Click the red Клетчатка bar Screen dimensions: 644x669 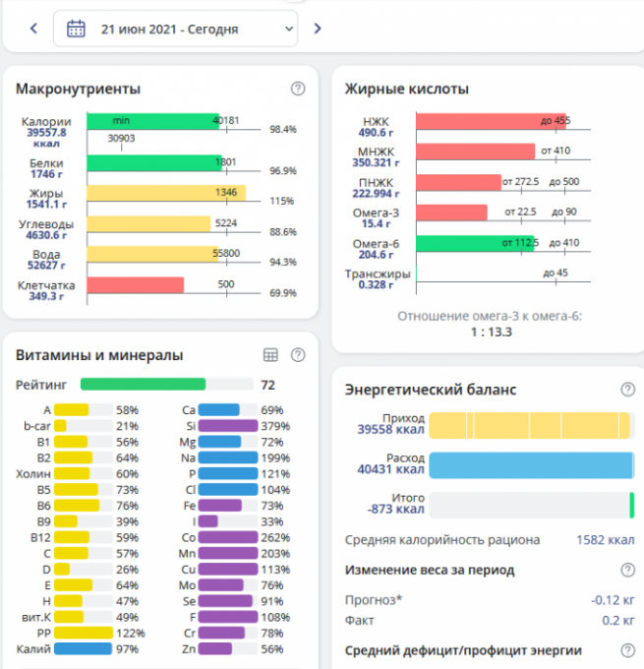point(135,285)
